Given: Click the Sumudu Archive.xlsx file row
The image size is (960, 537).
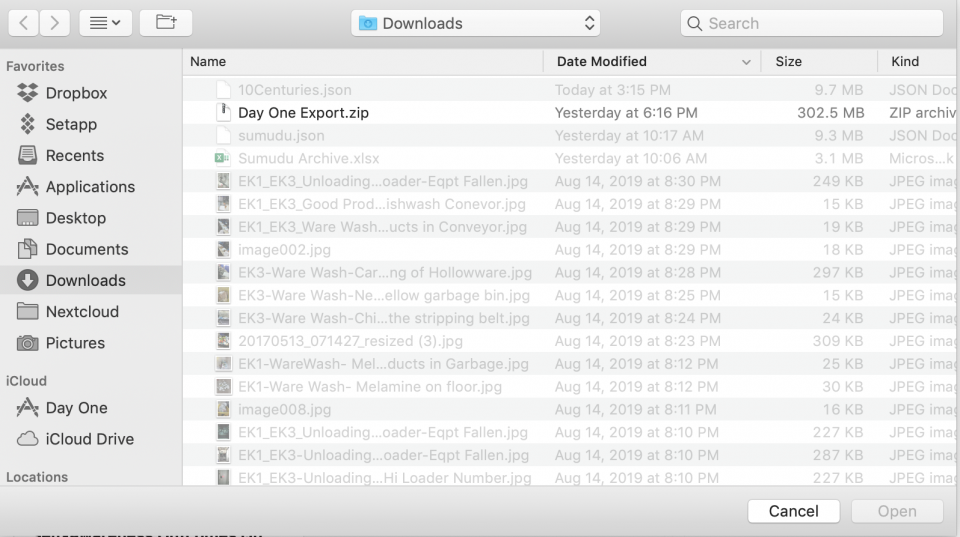Looking at the screenshot, I should pyautogui.click(x=570, y=159).
